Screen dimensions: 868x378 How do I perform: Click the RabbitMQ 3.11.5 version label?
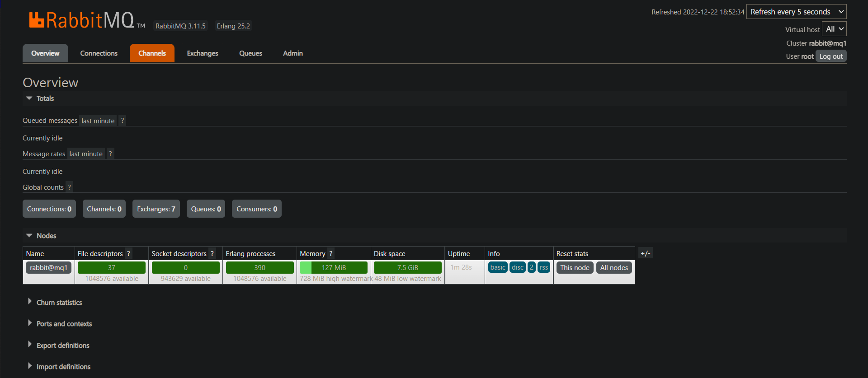pos(180,26)
